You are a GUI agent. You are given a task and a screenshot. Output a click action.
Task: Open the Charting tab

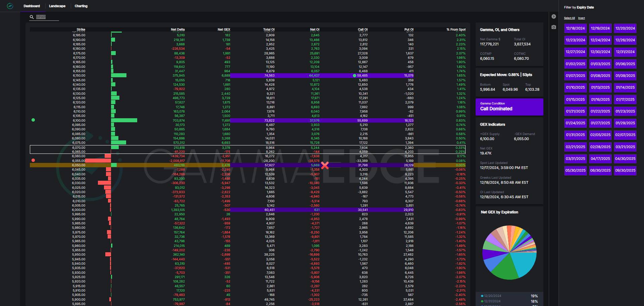(81, 6)
